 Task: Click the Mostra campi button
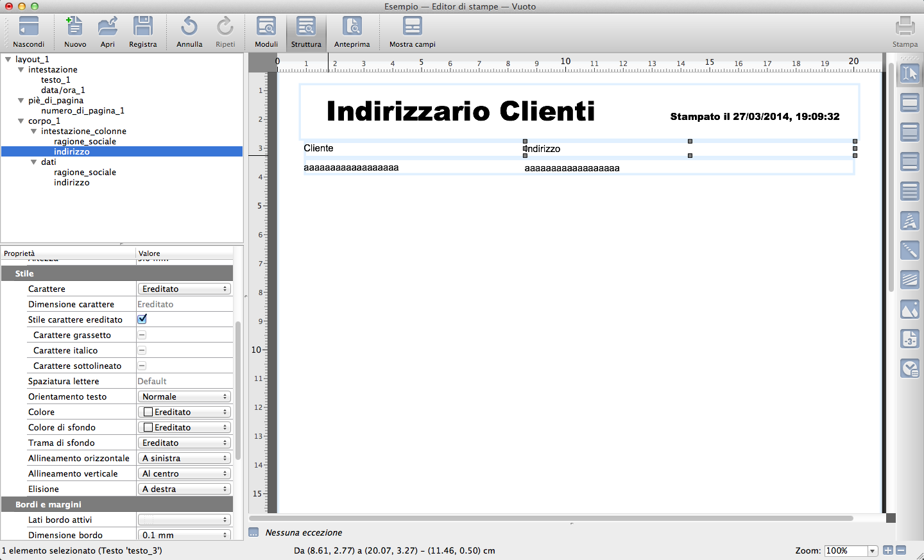412,32
